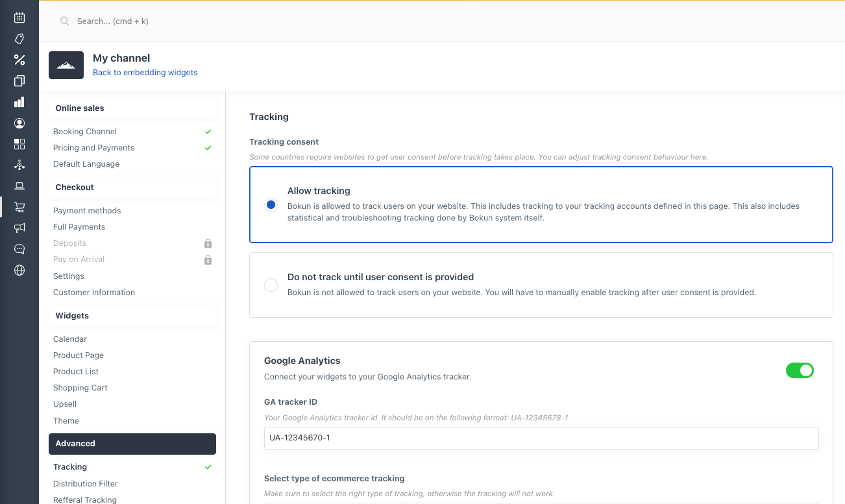845x504 pixels.
Task: Click the Allow tracking option card text
Action: 543,212
